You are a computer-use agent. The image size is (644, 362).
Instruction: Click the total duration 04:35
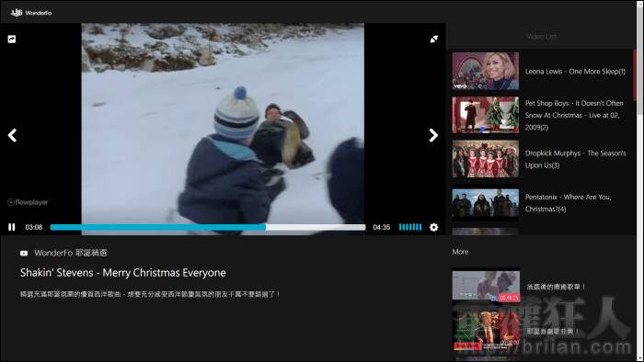point(382,227)
